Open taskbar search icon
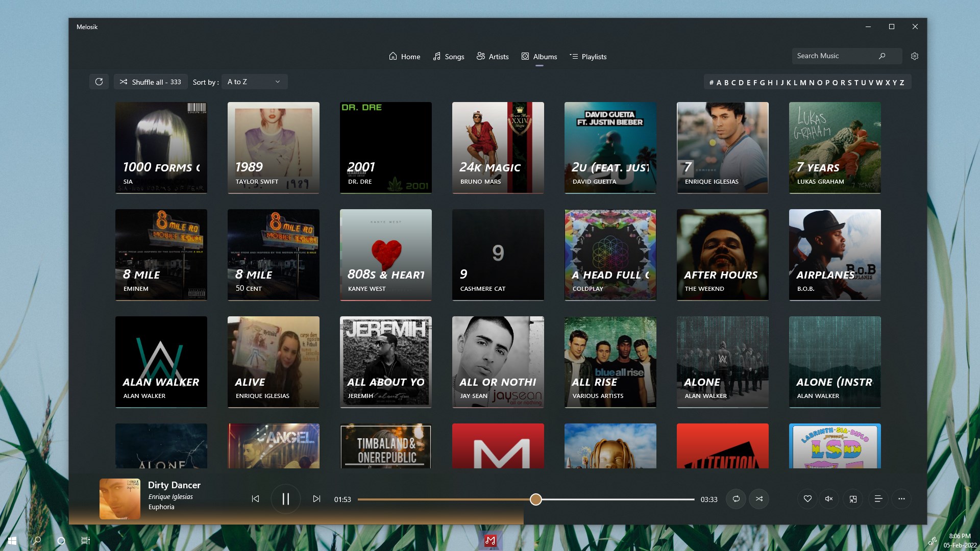980x551 pixels. tap(37, 540)
